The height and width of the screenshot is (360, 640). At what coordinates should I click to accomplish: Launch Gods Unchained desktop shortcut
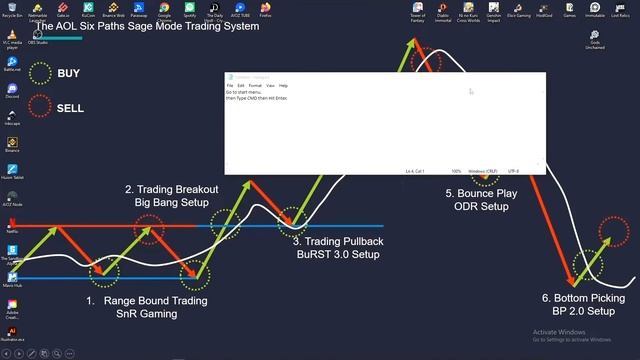595,40
